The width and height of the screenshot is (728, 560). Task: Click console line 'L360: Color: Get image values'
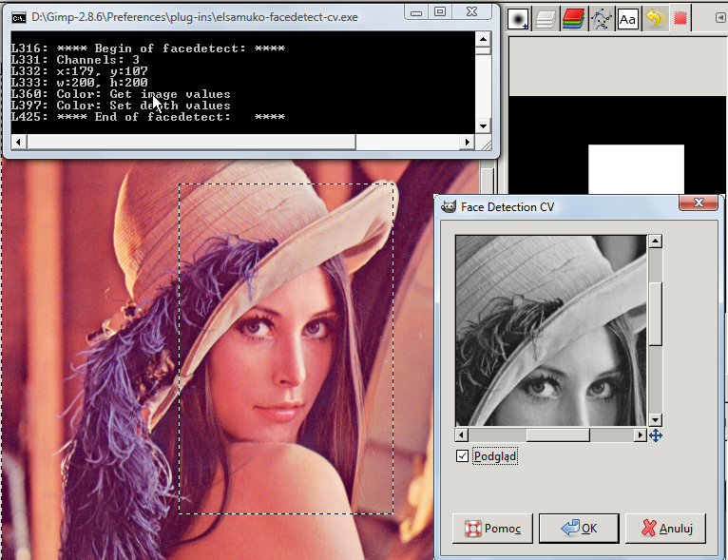[x=121, y=94]
